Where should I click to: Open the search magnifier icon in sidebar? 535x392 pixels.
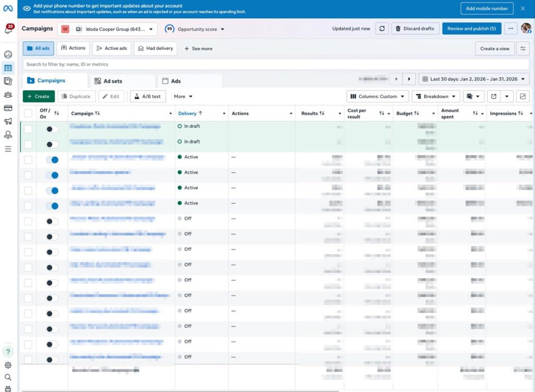tap(8, 377)
